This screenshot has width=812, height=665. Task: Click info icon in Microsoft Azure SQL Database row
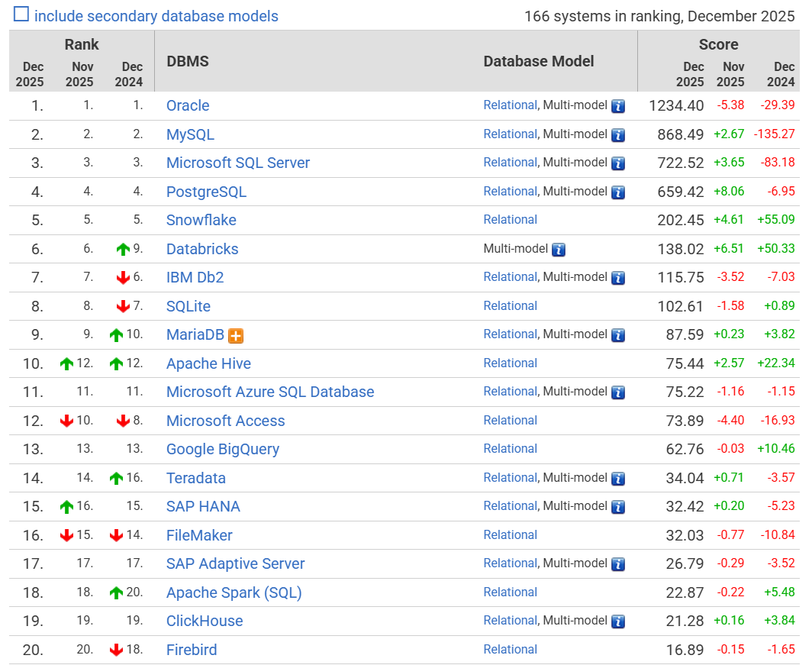618,392
